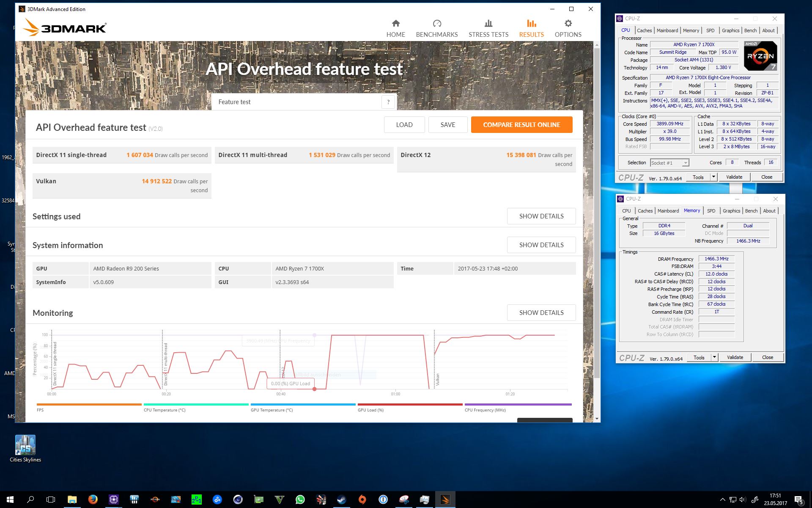Open Stress Tests bar chart icon
This screenshot has height=508, width=812.
point(488,24)
